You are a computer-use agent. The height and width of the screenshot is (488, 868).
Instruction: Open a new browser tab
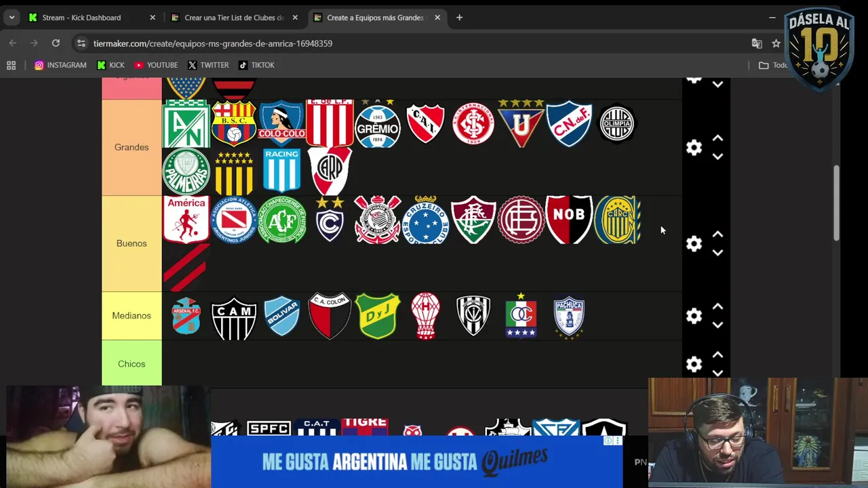click(459, 18)
